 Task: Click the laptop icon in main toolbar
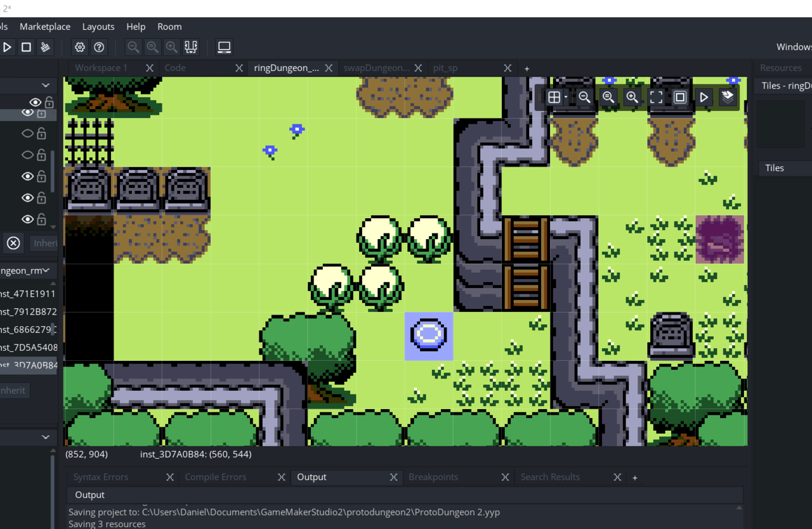tap(224, 47)
